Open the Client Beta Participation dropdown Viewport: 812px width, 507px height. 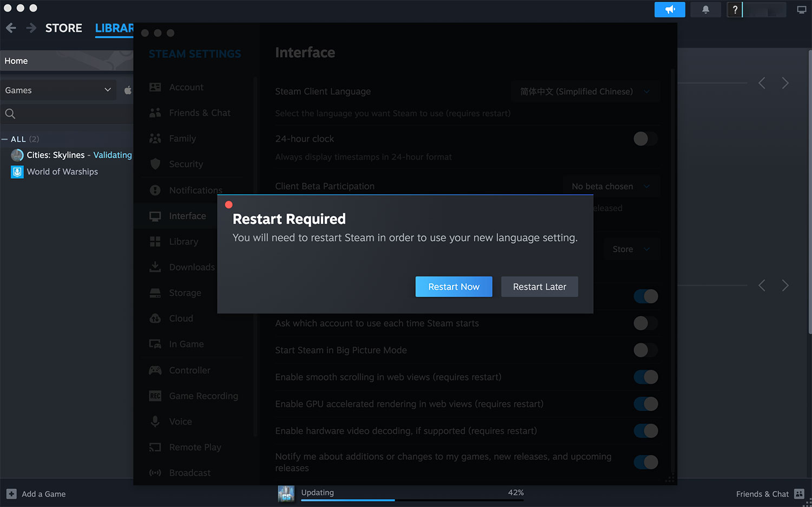611,186
